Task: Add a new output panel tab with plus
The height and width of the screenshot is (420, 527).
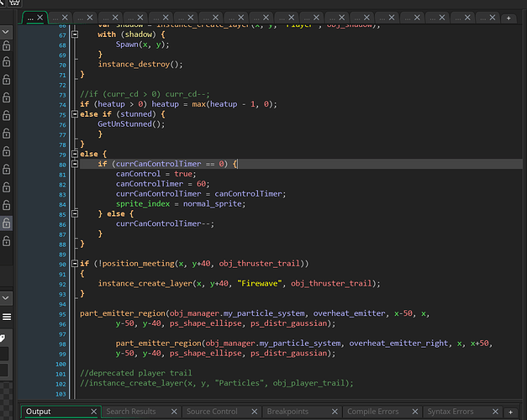Action: 510,412
